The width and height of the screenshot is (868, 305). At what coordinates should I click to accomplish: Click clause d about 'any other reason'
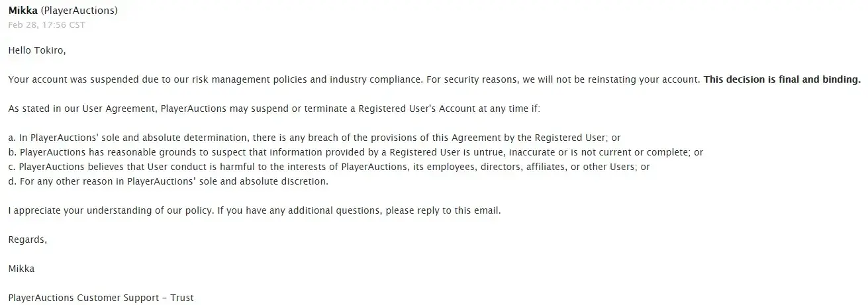click(168, 181)
